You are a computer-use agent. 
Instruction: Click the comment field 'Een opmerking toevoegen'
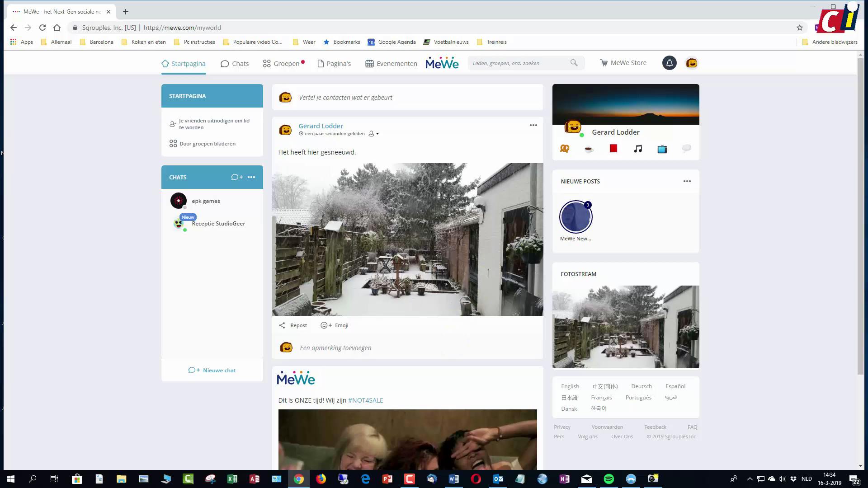[335, 348]
